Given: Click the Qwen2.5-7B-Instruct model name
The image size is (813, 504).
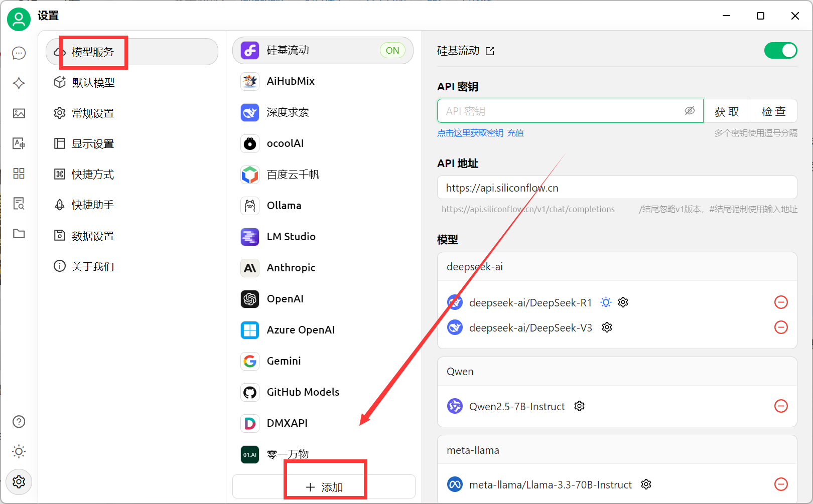Looking at the screenshot, I should 517,407.
